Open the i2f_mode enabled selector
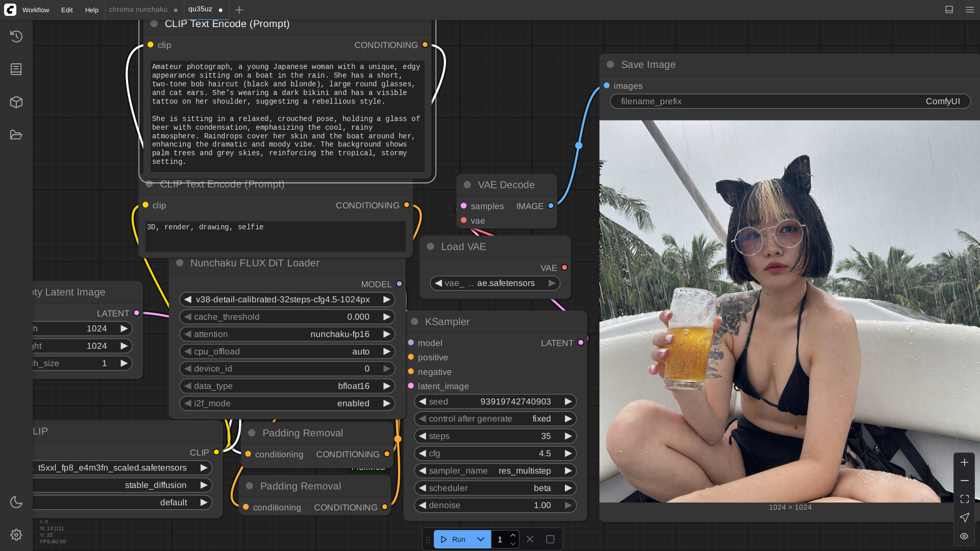This screenshot has width=980, height=551. pos(287,403)
